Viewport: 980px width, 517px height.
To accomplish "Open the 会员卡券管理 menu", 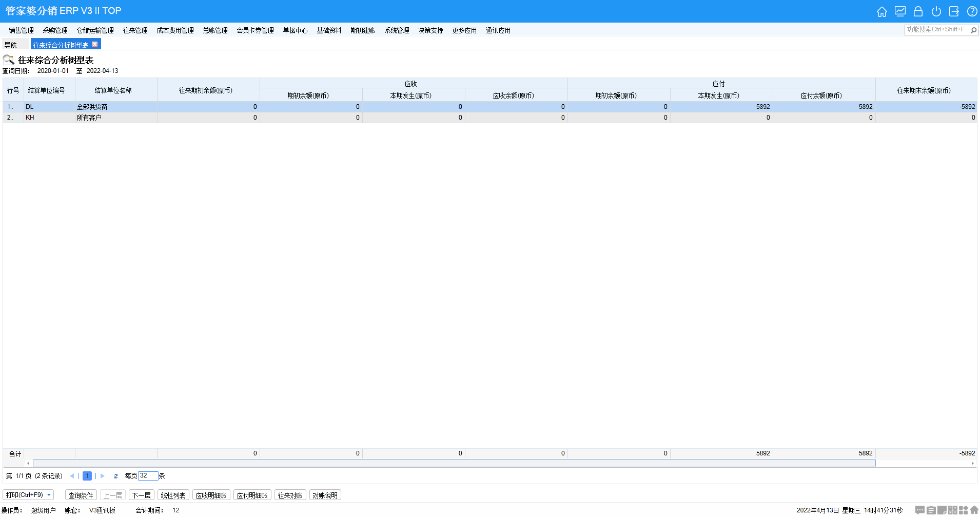I will tap(255, 30).
